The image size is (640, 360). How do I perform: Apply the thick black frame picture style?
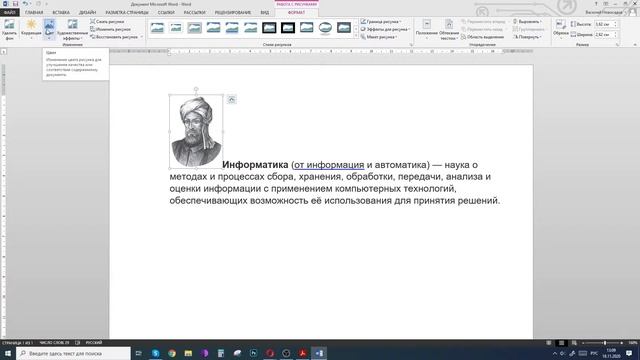288,28
